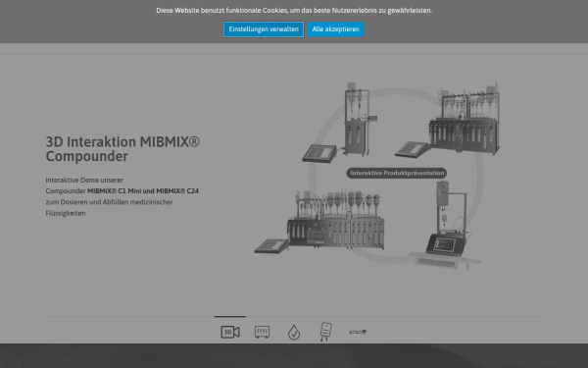The width and height of the screenshot is (588, 368).
Task: Choose the infusion bag slide icon
Action: pyautogui.click(x=325, y=332)
